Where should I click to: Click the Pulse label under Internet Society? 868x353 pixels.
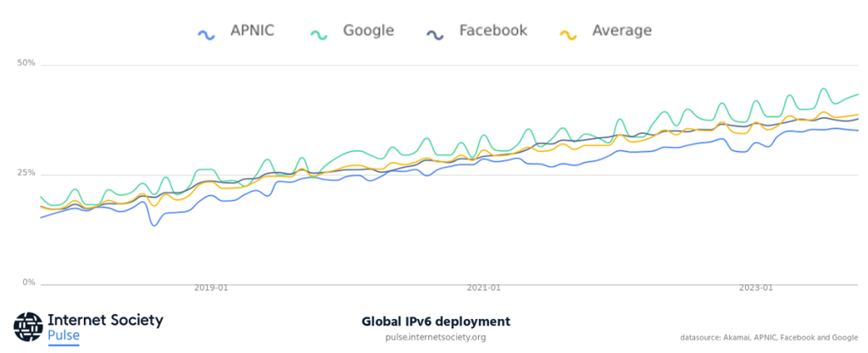63,336
